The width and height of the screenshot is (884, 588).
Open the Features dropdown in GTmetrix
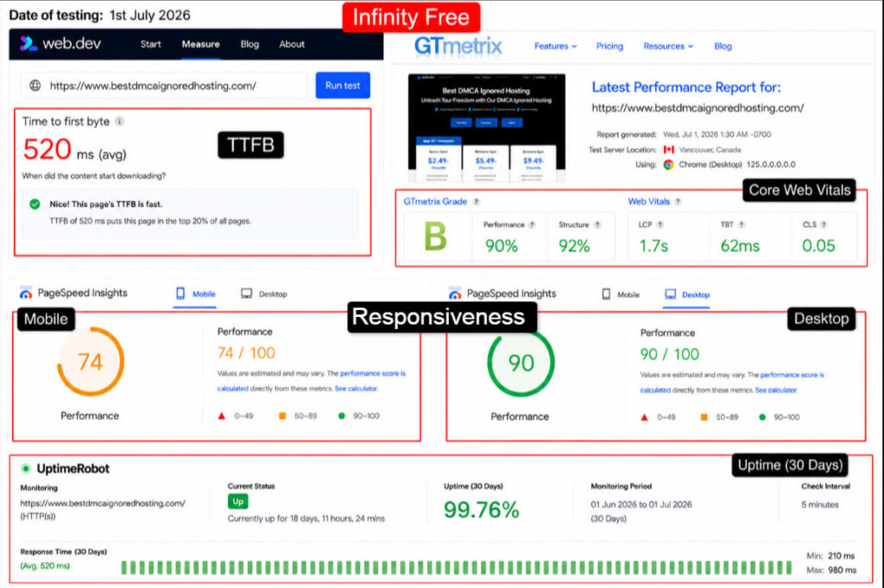point(555,47)
